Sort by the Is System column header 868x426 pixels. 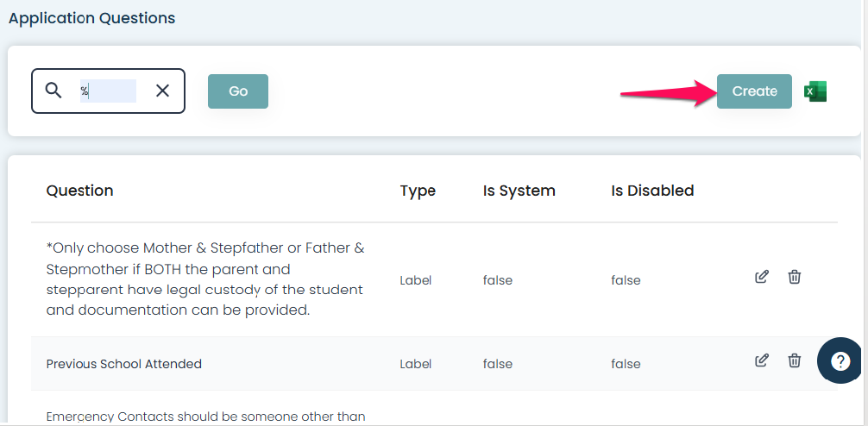tap(519, 191)
